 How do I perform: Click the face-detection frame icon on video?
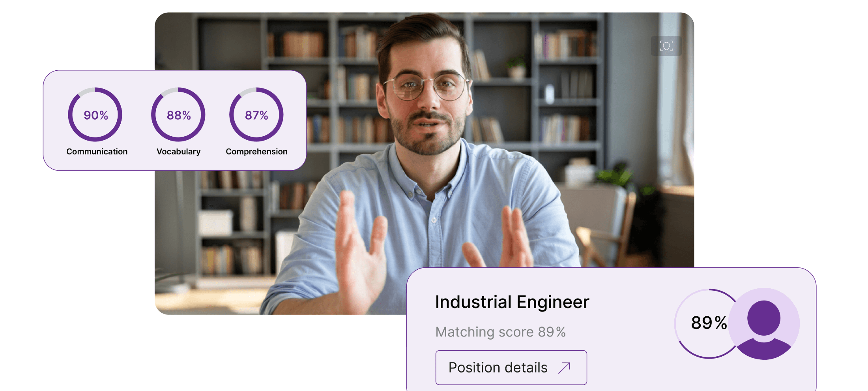pyautogui.click(x=666, y=46)
